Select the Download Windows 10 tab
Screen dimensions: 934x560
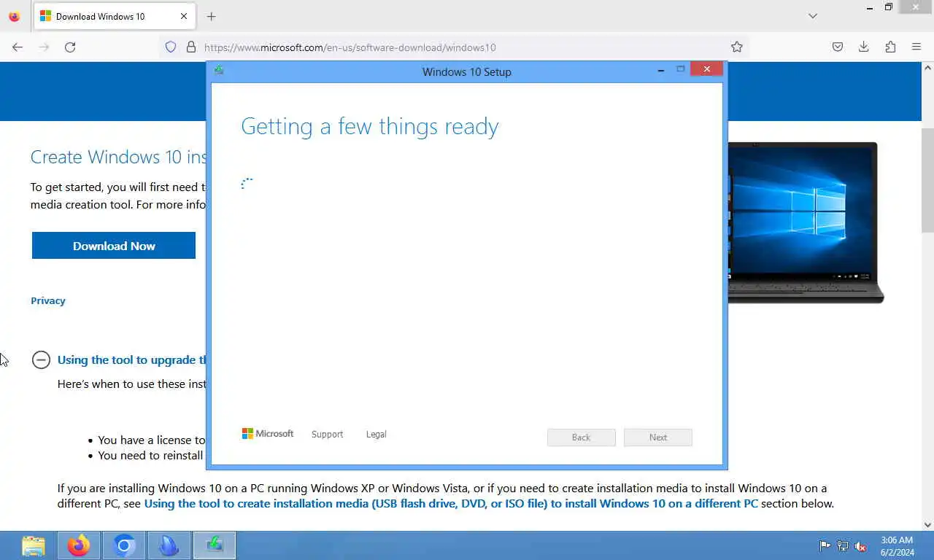(114, 16)
